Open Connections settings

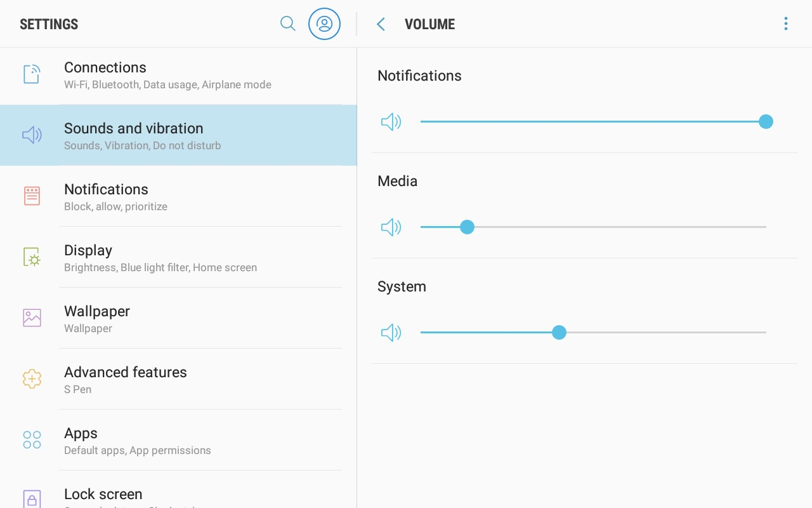pos(178,75)
